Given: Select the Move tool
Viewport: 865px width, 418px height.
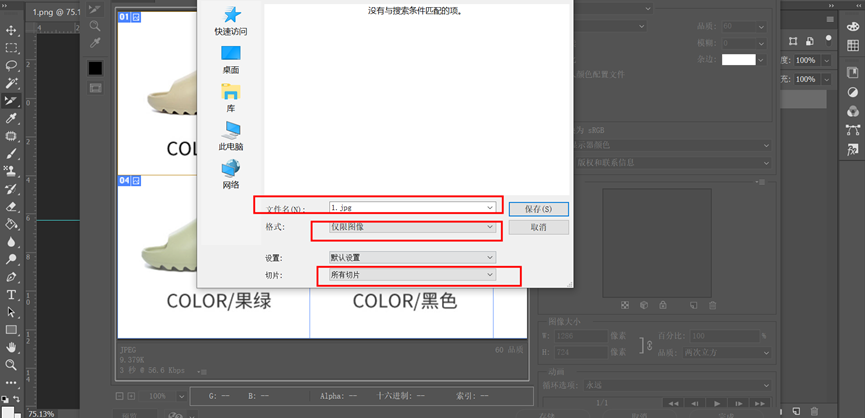Looking at the screenshot, I should (x=11, y=30).
